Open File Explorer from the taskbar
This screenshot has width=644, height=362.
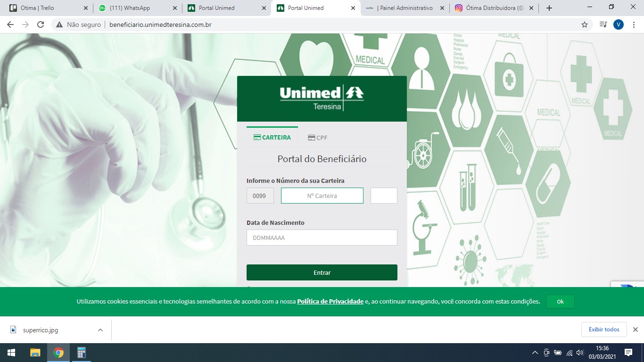(35, 353)
